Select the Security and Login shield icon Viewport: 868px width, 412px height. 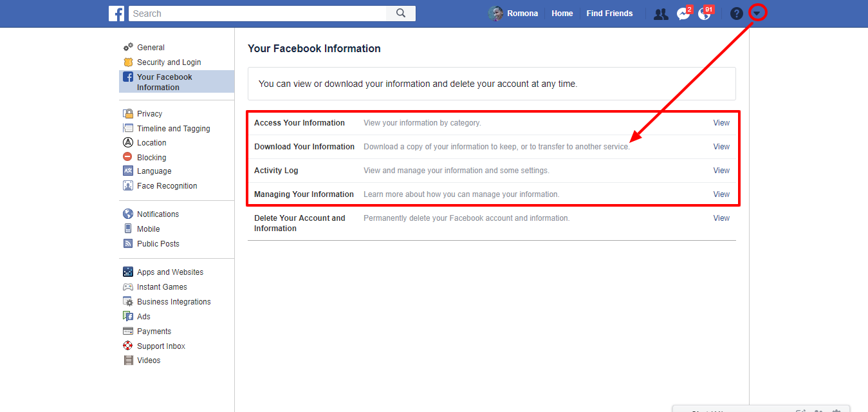tap(128, 62)
